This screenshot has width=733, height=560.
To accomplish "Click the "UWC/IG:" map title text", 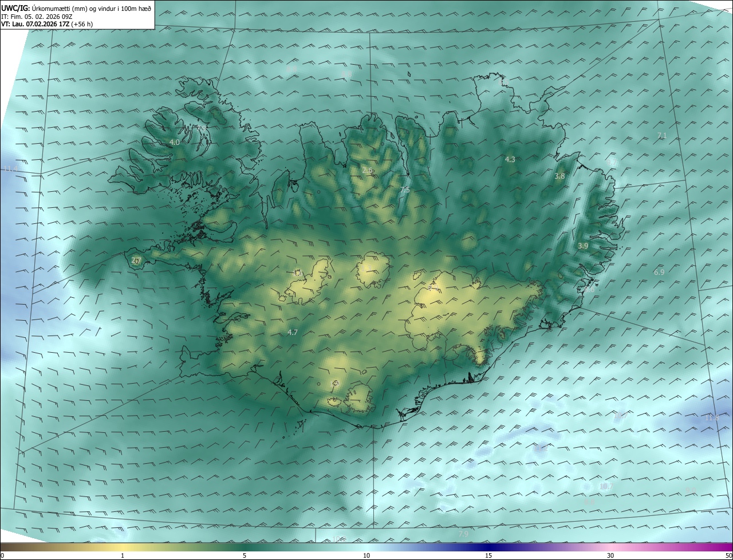I will coord(17,8).
